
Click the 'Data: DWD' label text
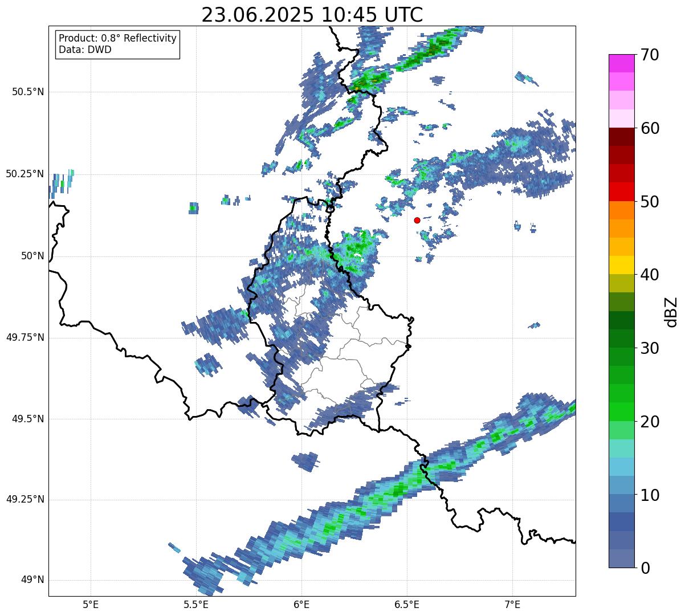coord(85,50)
